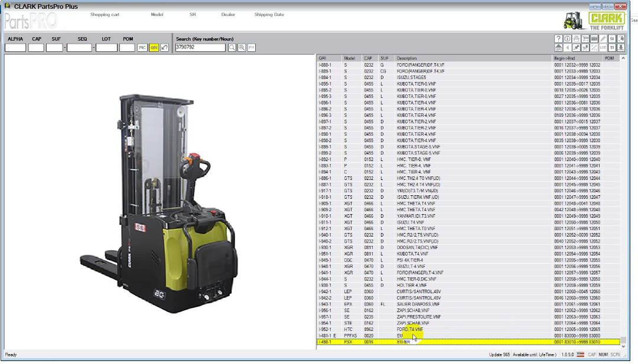This screenshot has height=364, width=638.
Task: Click the download arrow icon
Action: pos(621,47)
